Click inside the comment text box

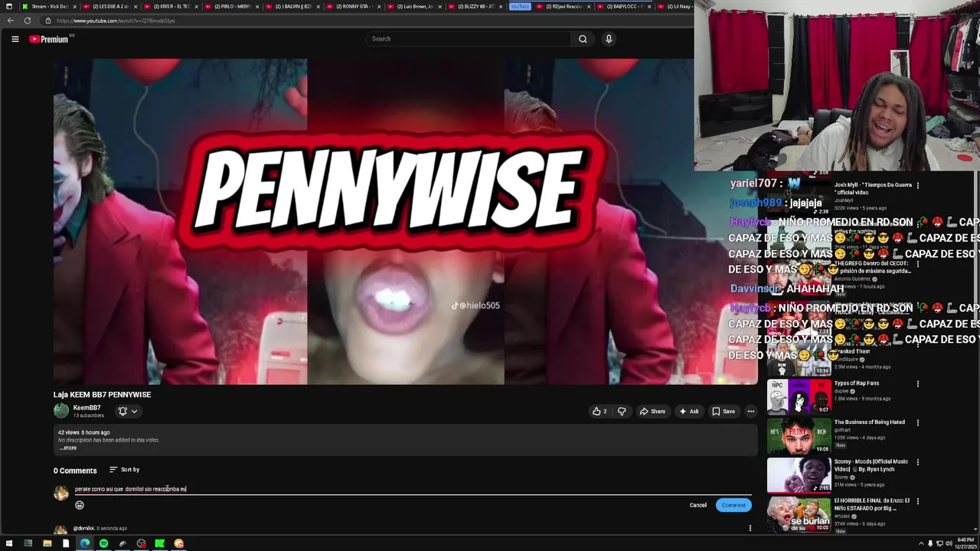pos(413,489)
